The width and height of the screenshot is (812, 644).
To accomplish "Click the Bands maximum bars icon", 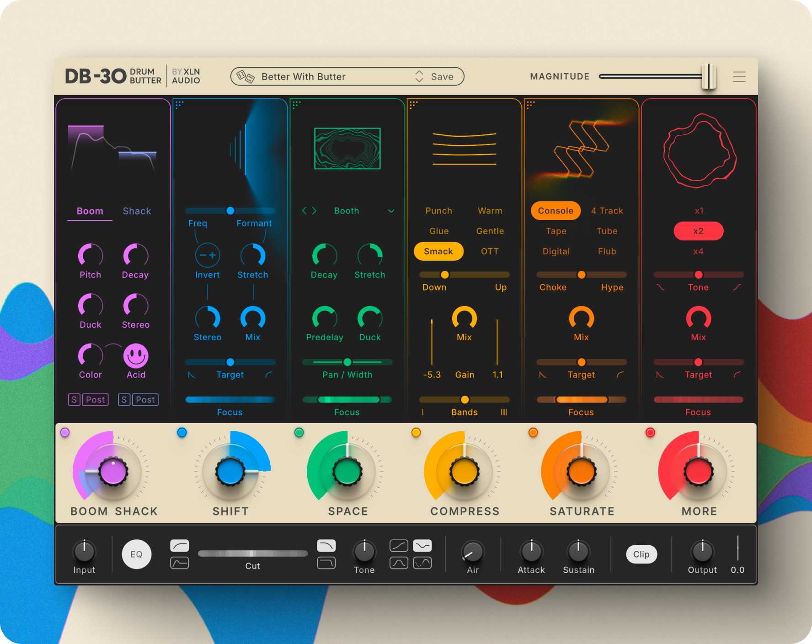I will tap(504, 412).
